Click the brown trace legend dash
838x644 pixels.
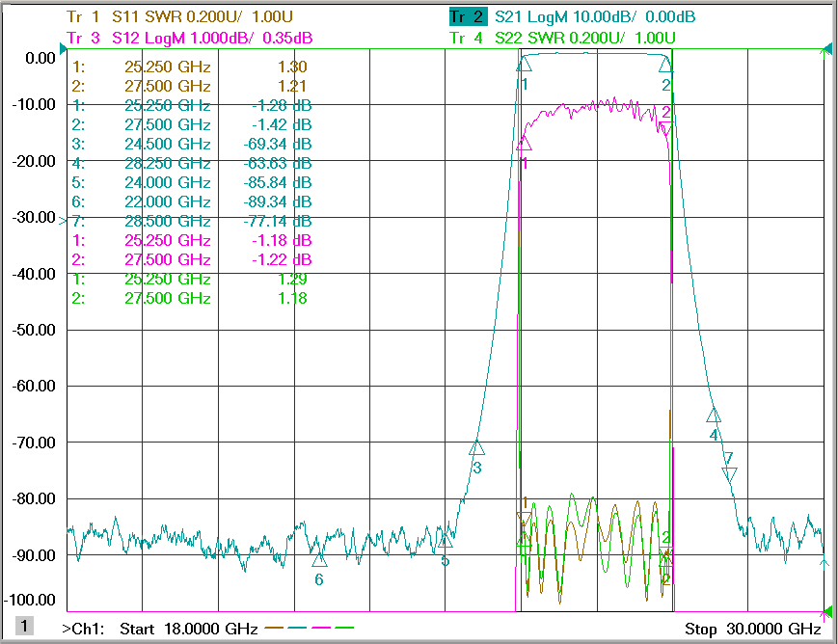274,628
